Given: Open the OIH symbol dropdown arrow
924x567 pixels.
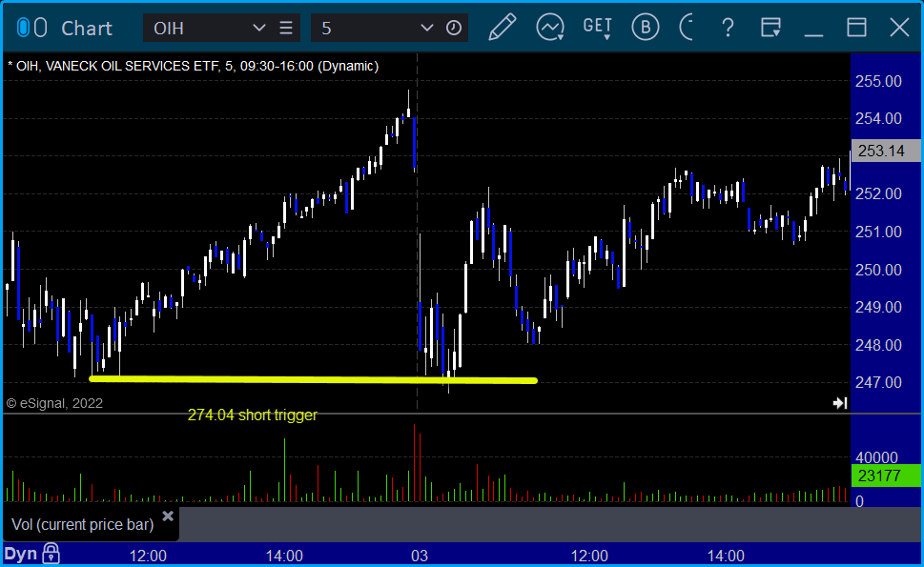Looking at the screenshot, I should tap(258, 28).
